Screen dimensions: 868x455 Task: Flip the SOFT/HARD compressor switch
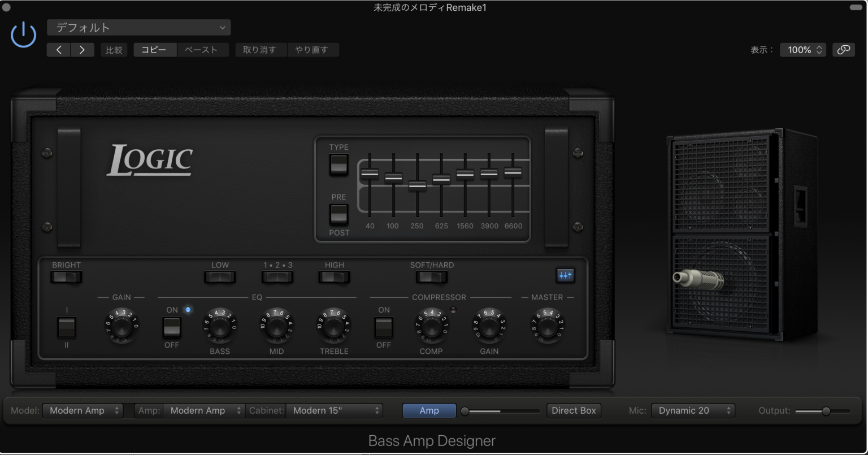(x=431, y=277)
